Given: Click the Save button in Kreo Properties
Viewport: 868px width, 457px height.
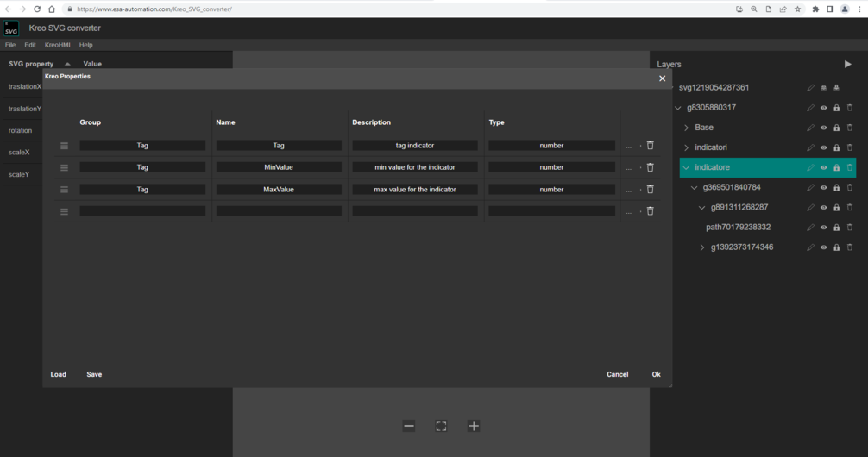Looking at the screenshot, I should (94, 374).
